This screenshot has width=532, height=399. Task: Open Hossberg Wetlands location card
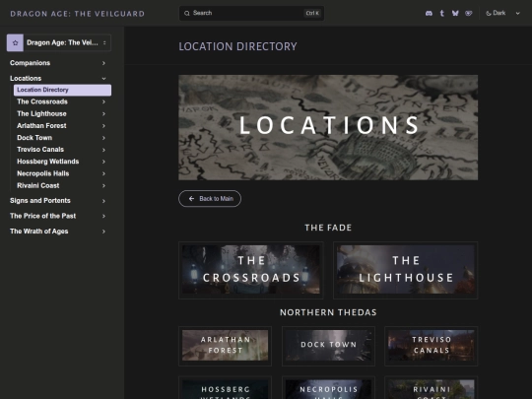[225, 388]
